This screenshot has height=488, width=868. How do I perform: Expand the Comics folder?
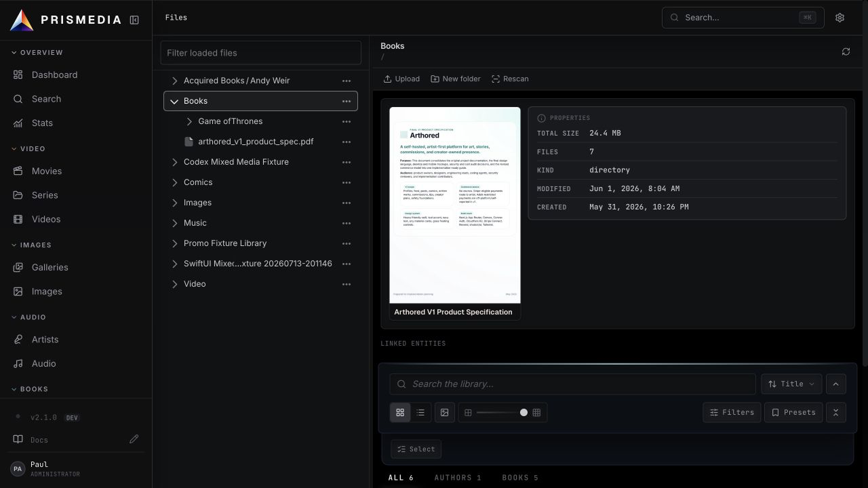(174, 182)
